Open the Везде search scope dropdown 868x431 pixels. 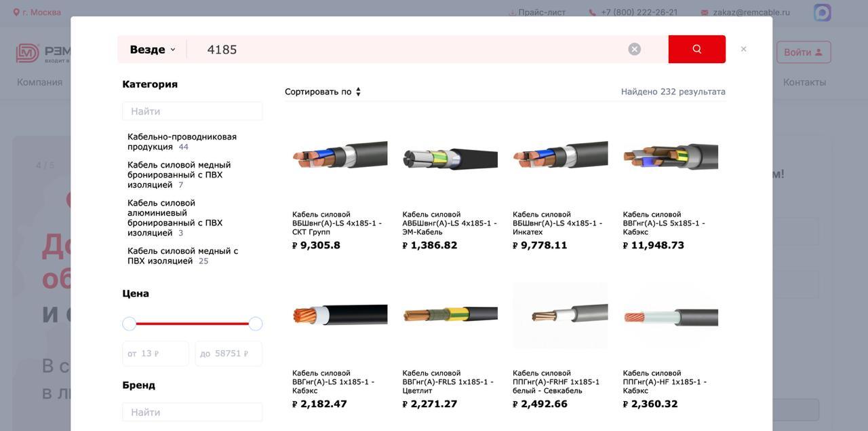153,50
